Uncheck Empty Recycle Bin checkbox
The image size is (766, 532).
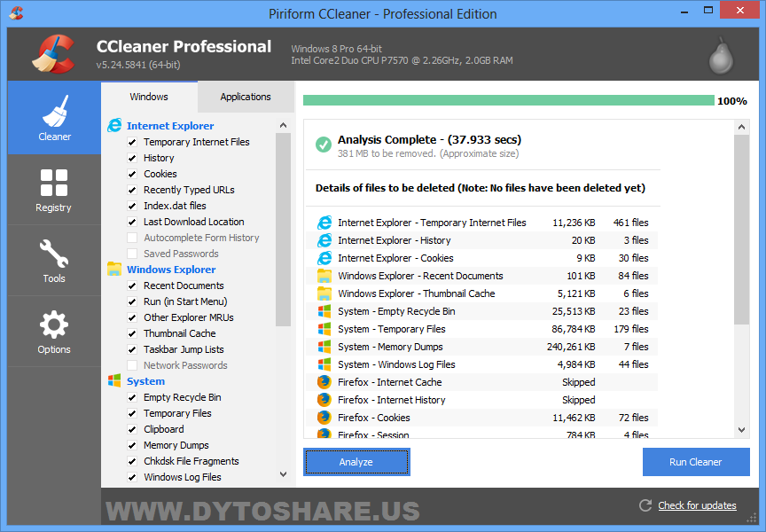tap(132, 397)
